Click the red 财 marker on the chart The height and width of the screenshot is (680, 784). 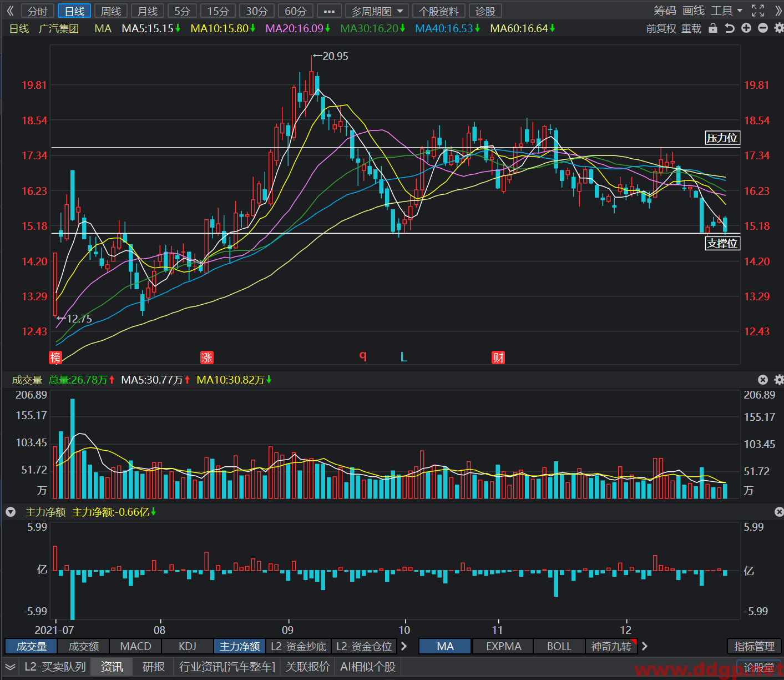tap(498, 357)
